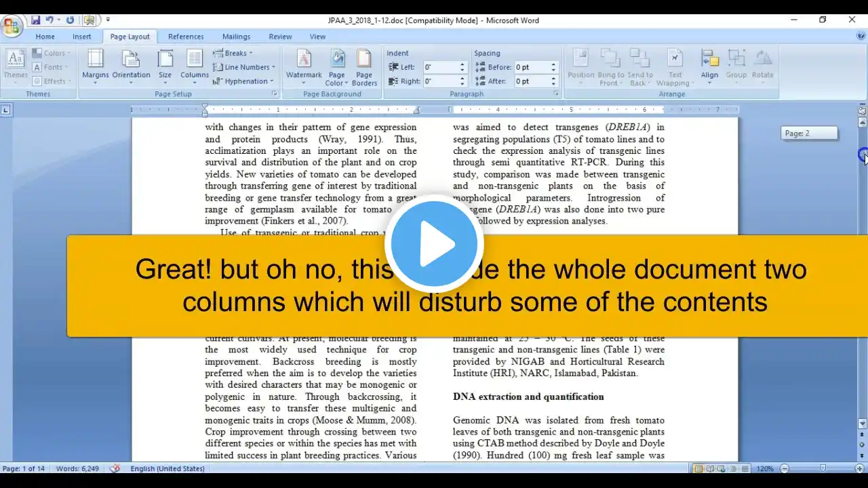Toggle Print Layout view button
868x488 pixels.
pyautogui.click(x=698, y=468)
